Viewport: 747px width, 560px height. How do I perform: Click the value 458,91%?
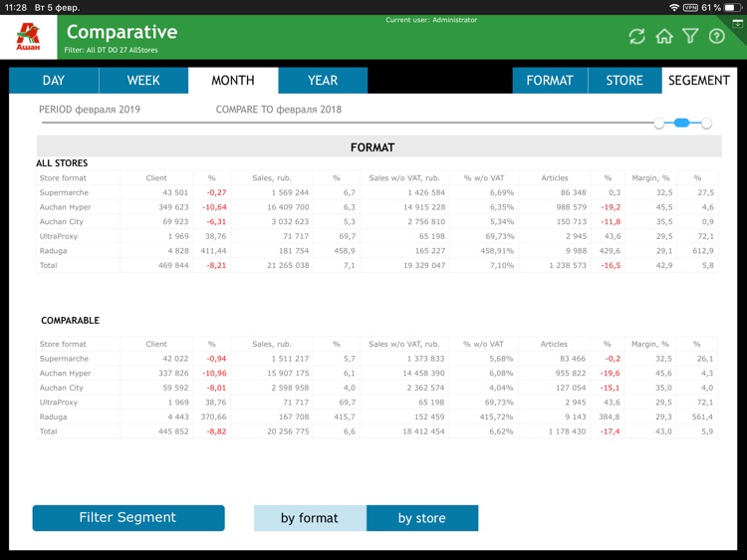tap(497, 251)
